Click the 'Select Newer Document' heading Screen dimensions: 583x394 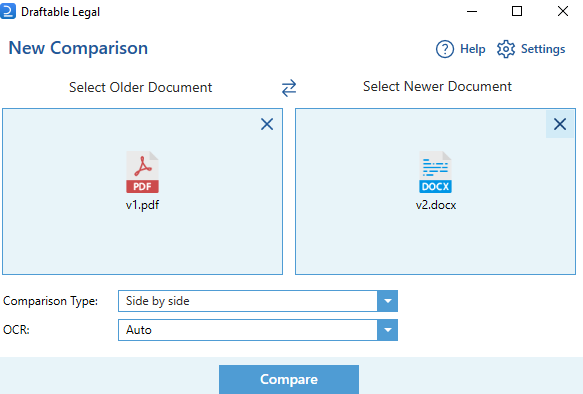pos(437,87)
